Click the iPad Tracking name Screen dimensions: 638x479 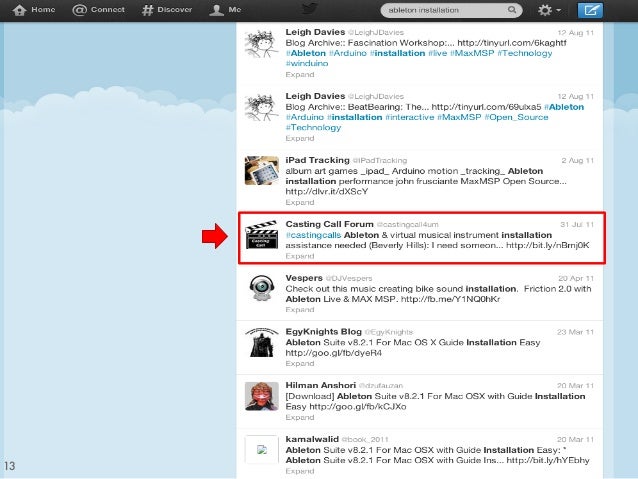317,160
